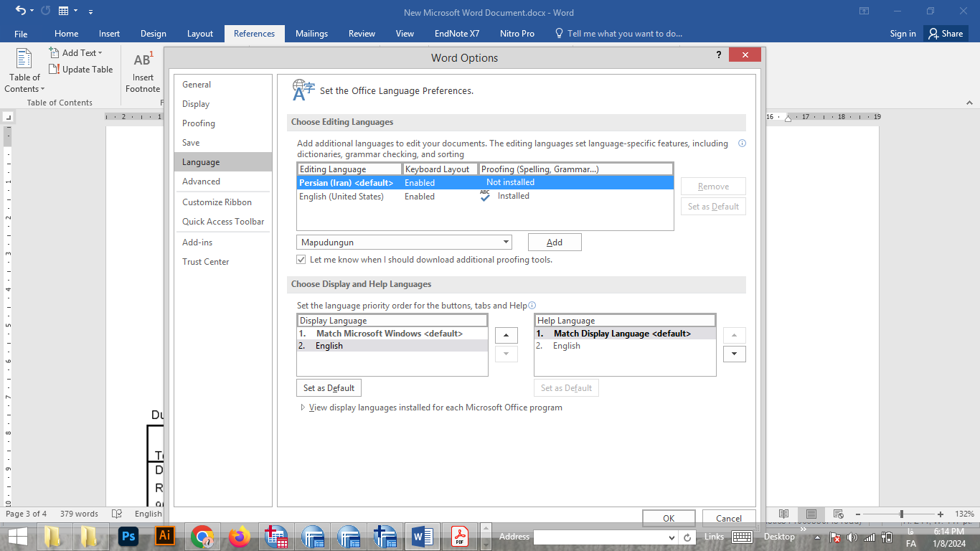Screen dimensions: 980x551
Task: Click the Word icon in the taskbar
Action: point(422,536)
